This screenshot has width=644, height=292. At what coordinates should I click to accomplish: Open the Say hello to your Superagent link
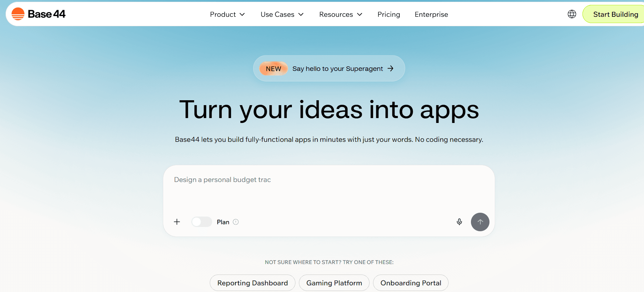(337, 69)
